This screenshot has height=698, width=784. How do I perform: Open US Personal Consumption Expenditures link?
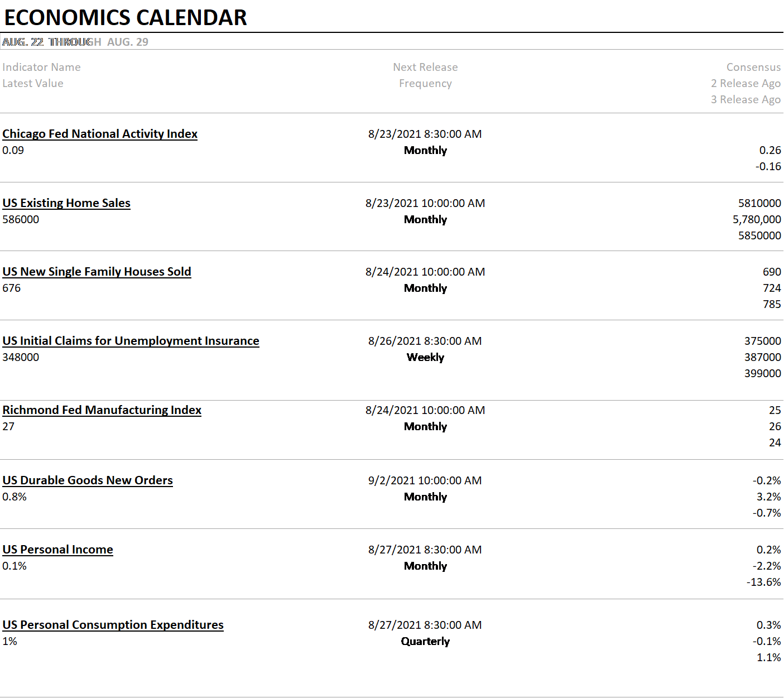pos(113,625)
